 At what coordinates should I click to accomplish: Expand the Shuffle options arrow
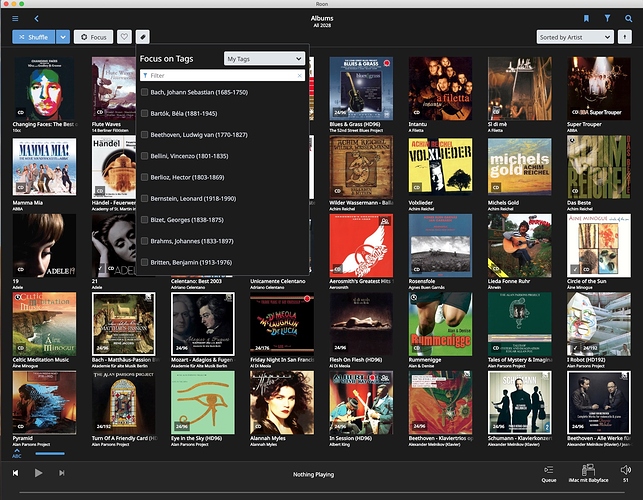63,37
